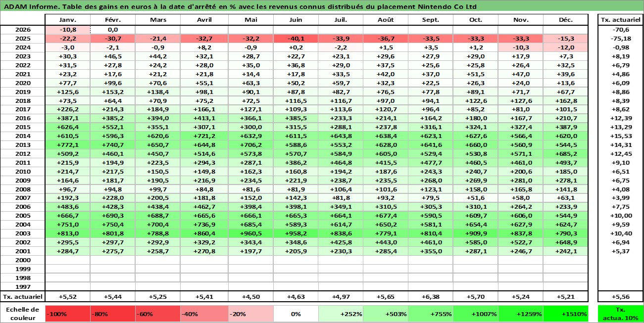Click the +721,2 cell for Avril 2014
This screenshot has height=323, width=644.
tap(204, 136)
